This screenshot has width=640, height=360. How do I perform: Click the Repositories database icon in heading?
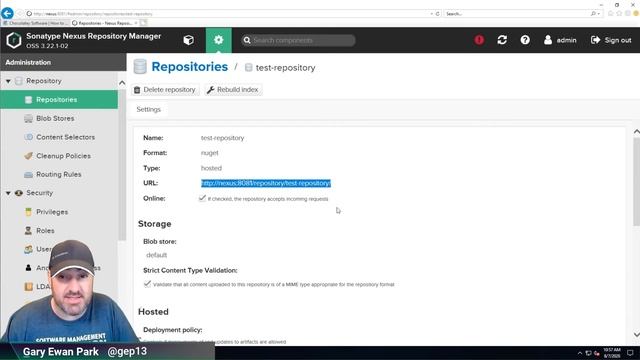pyautogui.click(x=140, y=67)
